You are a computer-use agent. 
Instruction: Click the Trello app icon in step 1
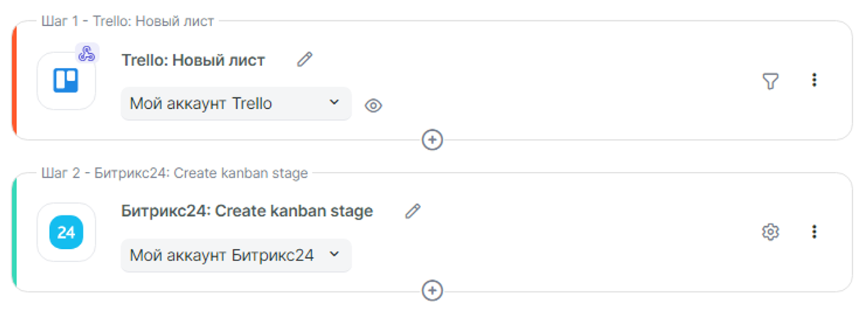66,81
